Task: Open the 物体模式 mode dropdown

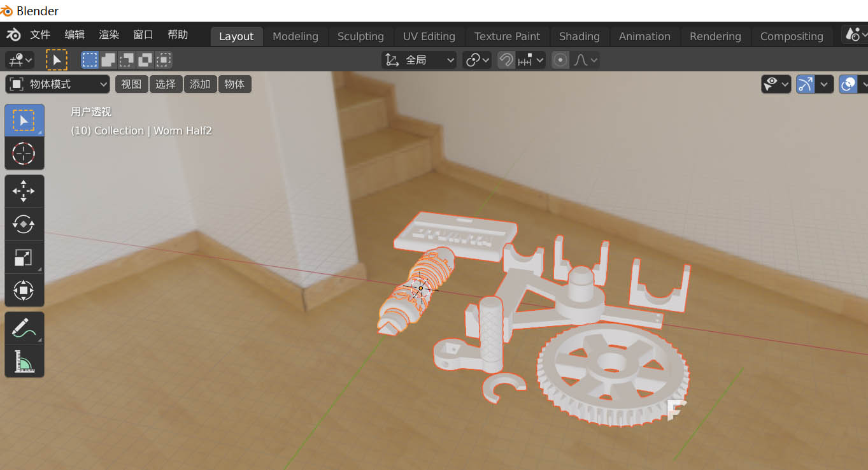Action: click(58, 84)
